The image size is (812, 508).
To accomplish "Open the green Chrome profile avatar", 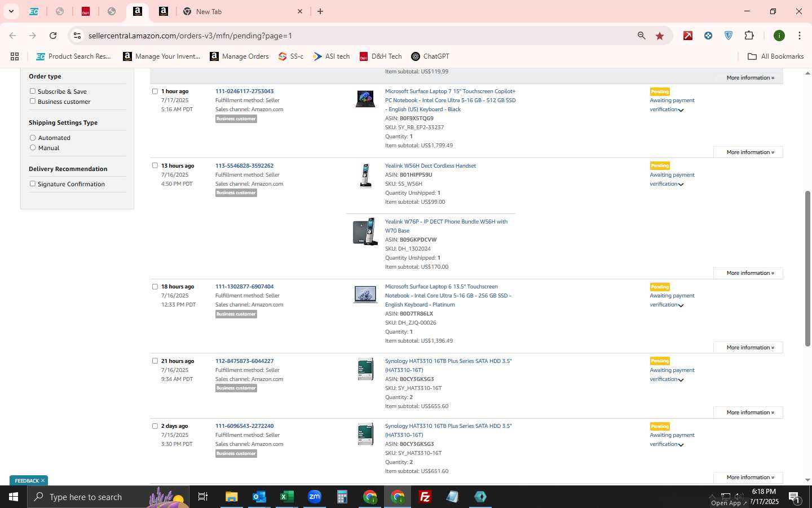I will 779,36.
